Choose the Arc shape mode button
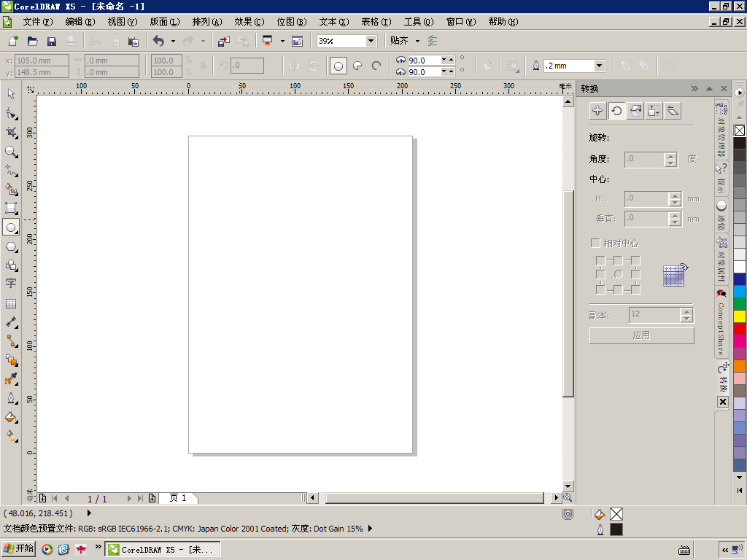This screenshot has height=560, width=747. point(376,66)
